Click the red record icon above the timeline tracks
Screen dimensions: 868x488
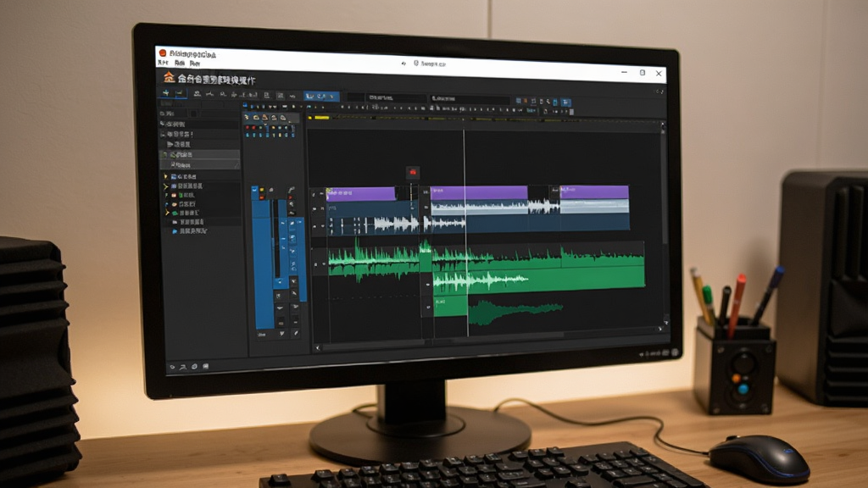click(413, 173)
